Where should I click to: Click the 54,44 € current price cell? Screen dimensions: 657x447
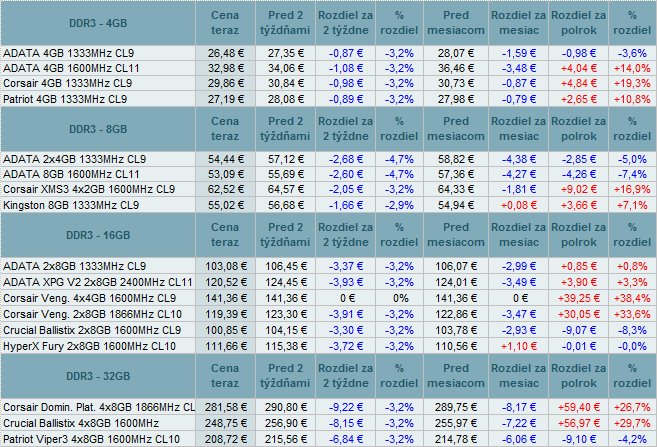225,159
